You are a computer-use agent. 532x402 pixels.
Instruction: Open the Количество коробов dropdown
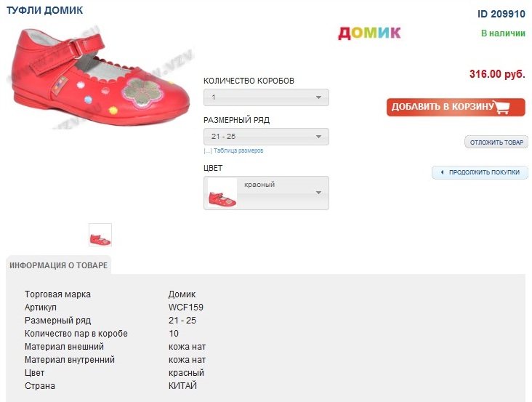(266, 97)
